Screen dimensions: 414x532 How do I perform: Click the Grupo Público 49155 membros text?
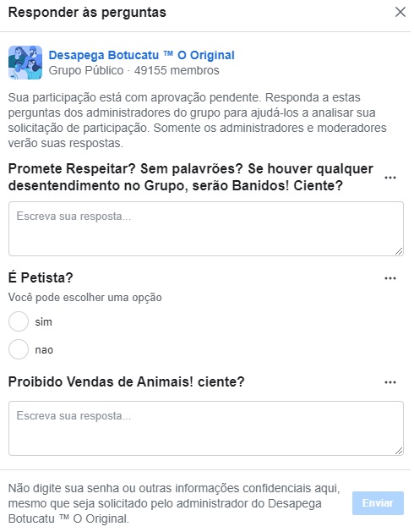pos(134,70)
